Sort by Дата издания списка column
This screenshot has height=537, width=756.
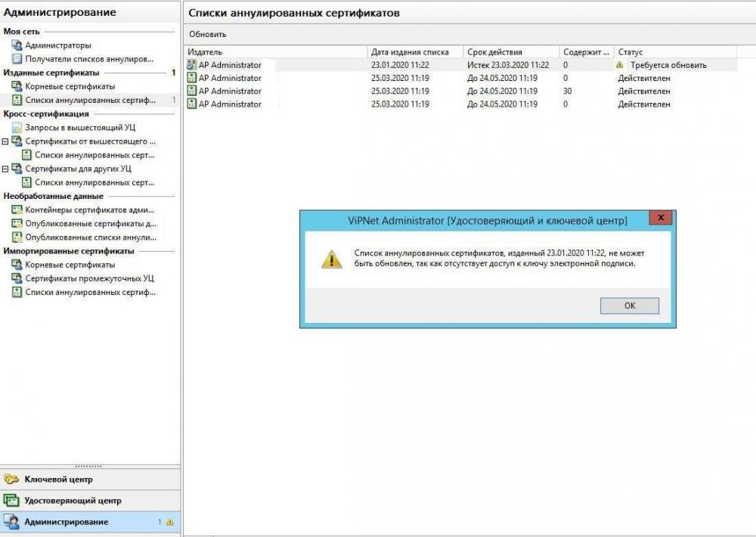pyautogui.click(x=415, y=52)
